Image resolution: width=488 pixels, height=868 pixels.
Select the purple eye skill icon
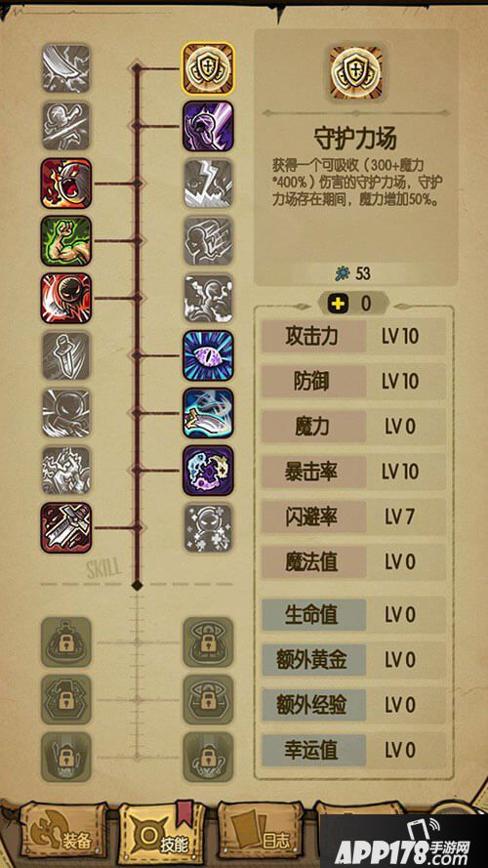click(208, 355)
